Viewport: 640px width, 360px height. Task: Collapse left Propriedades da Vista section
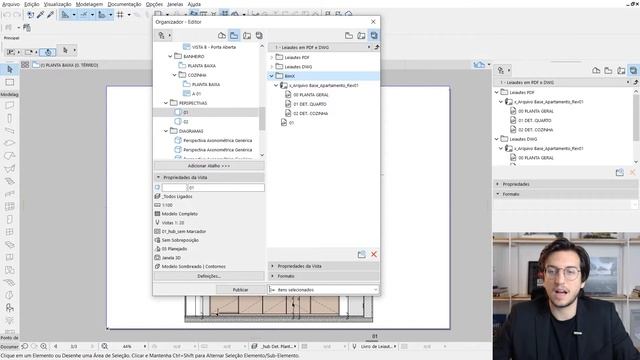tap(158, 178)
